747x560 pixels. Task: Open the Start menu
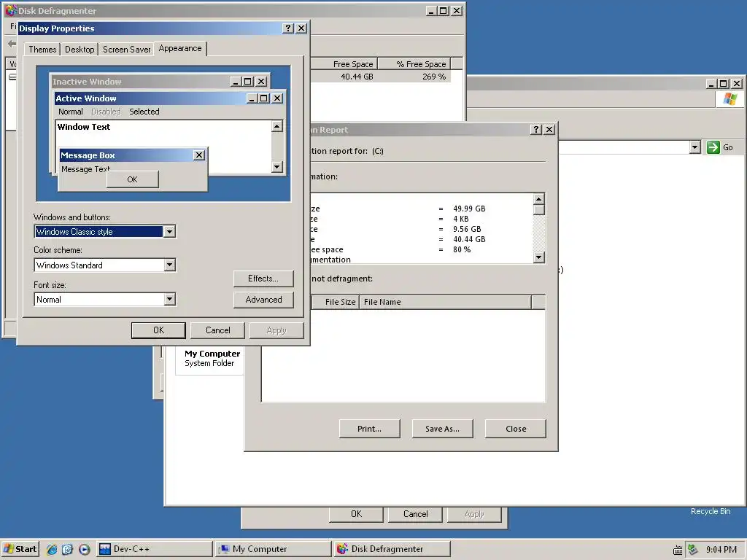20,549
